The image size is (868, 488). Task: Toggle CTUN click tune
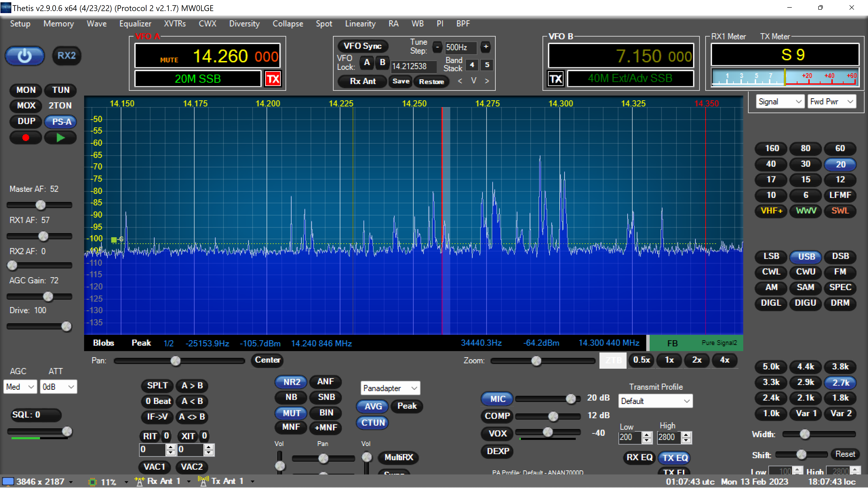[x=373, y=423]
